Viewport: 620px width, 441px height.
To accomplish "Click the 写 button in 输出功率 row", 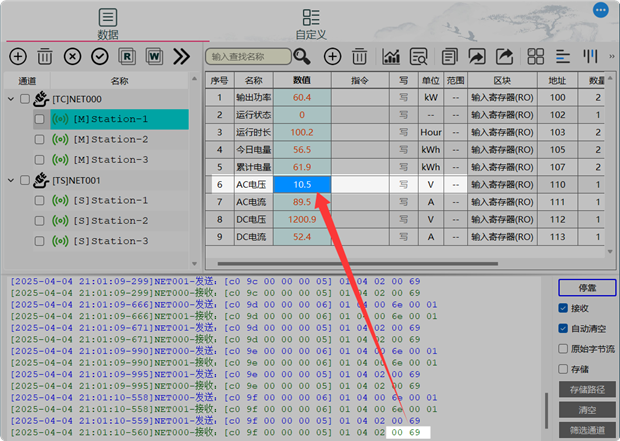I will (x=403, y=97).
